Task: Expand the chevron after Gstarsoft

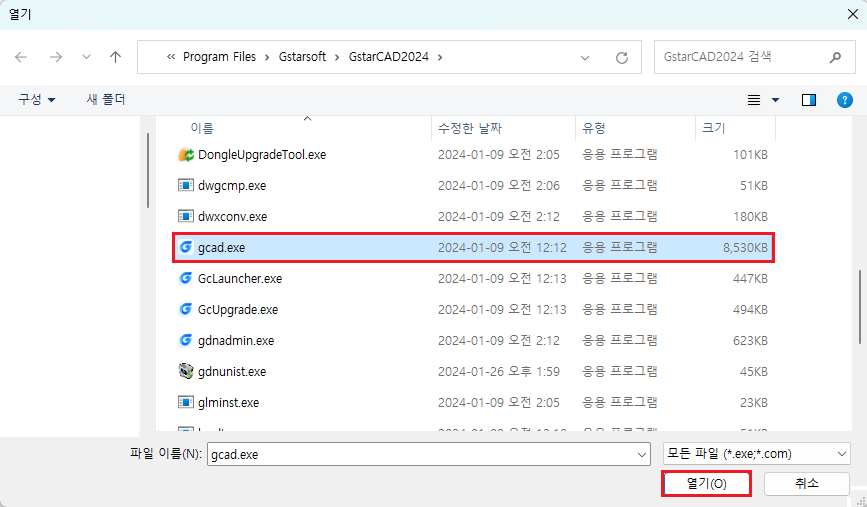Action: 337,57
